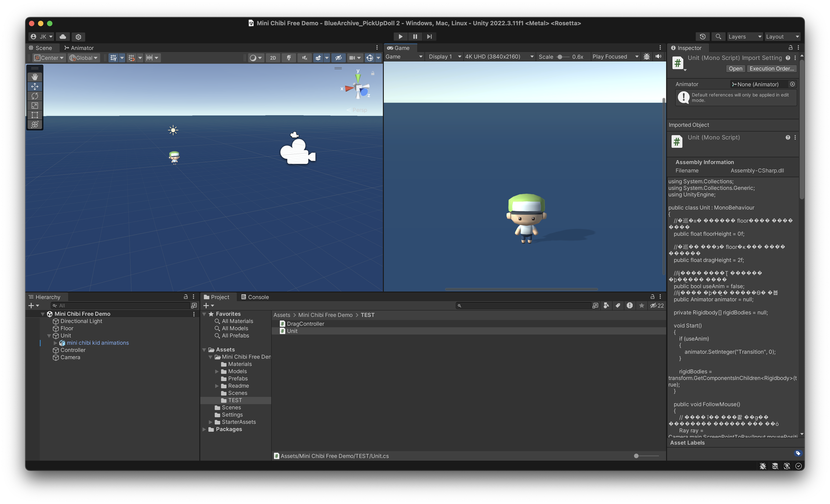This screenshot has height=504, width=830.
Task: Select the Rect transform tool
Action: tap(35, 115)
